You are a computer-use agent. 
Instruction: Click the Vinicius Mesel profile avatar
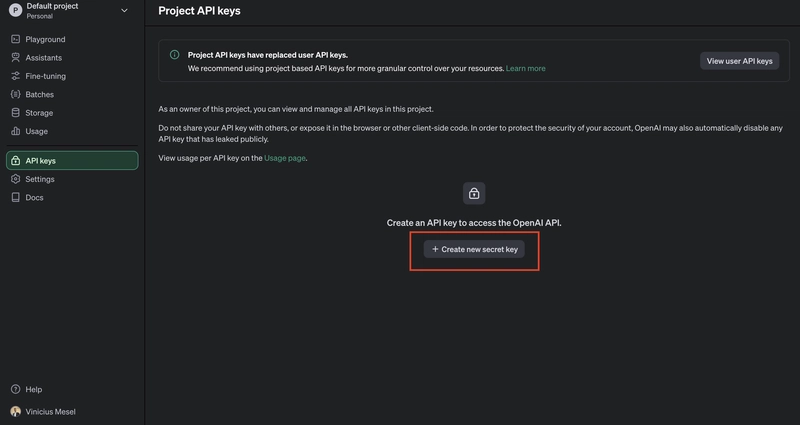click(16, 412)
